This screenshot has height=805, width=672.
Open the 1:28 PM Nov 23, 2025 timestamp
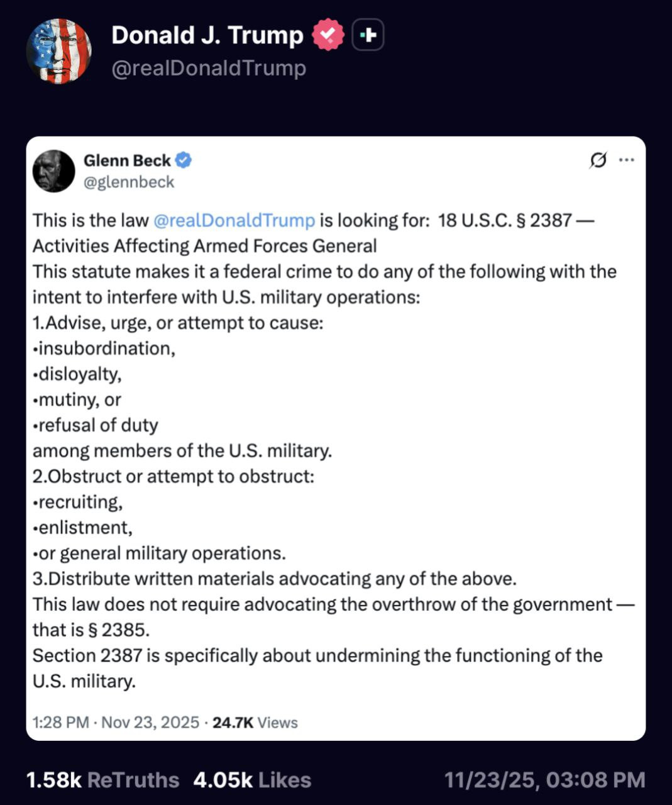click(x=116, y=722)
